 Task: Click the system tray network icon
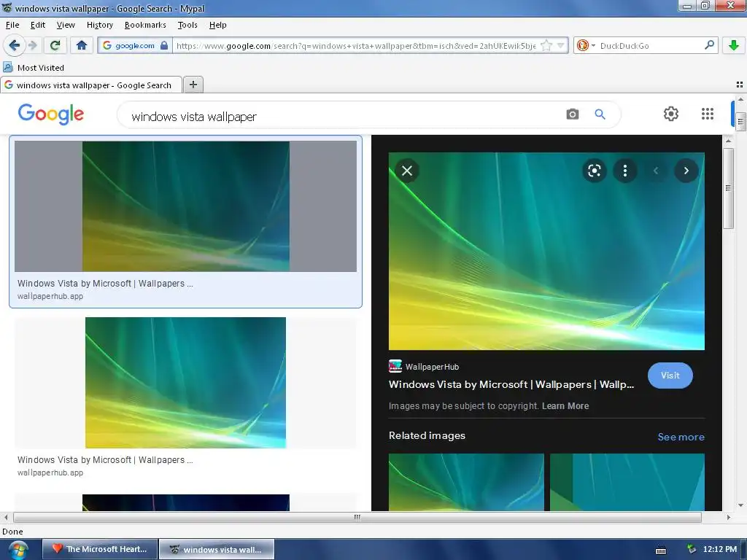tap(692, 549)
